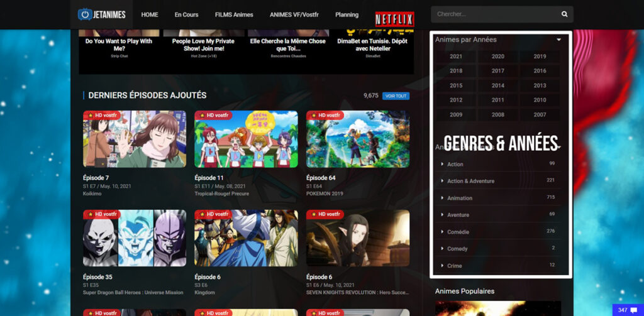Click the search magnifier icon
644x316 pixels.
coord(565,14)
